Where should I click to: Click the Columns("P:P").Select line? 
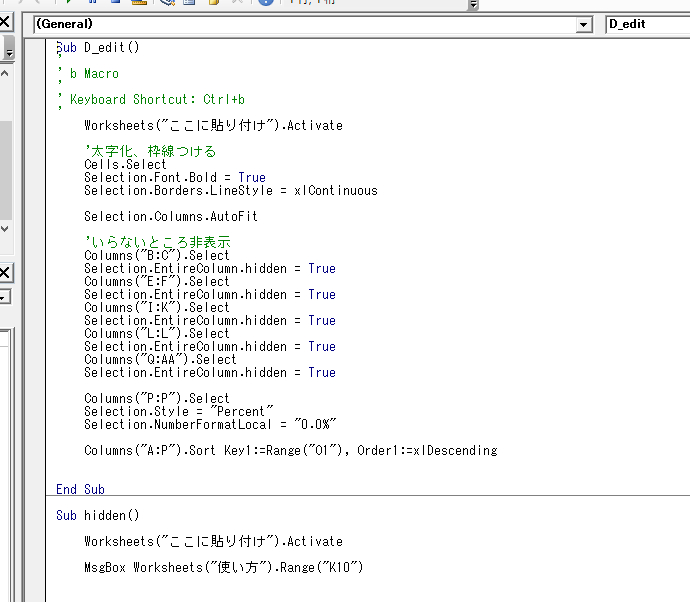coord(157,398)
